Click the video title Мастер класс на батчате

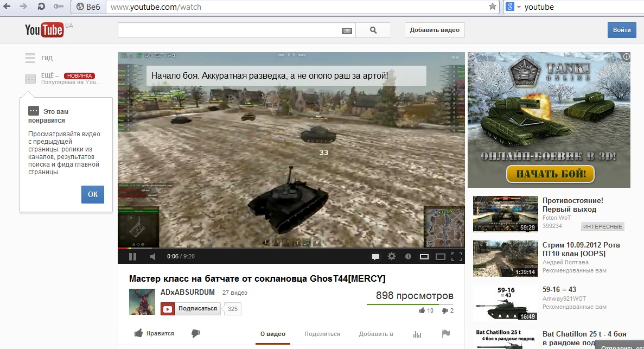pos(257,278)
